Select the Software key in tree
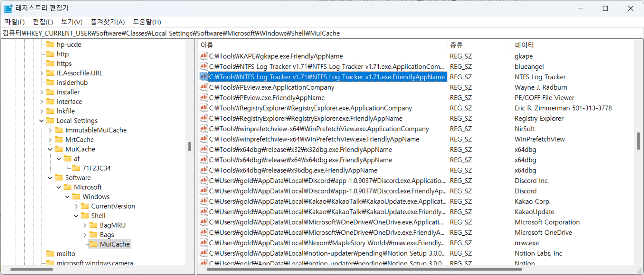 point(78,178)
